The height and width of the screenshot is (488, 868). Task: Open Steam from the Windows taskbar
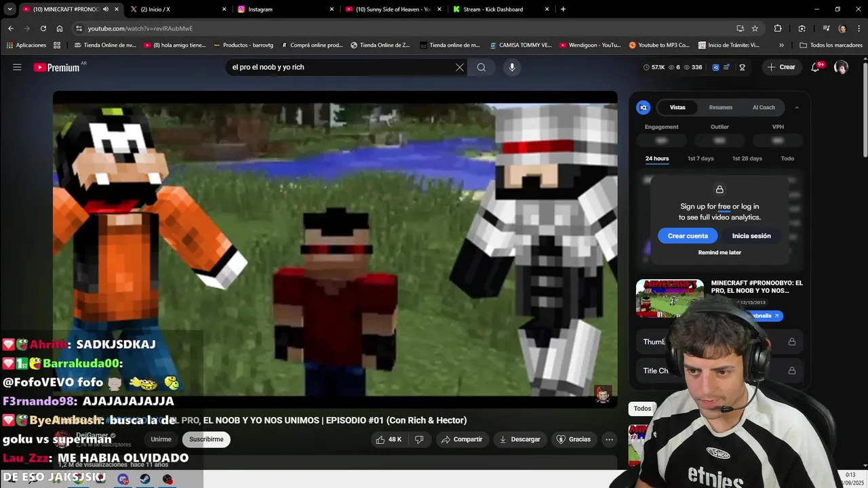[x=145, y=479]
